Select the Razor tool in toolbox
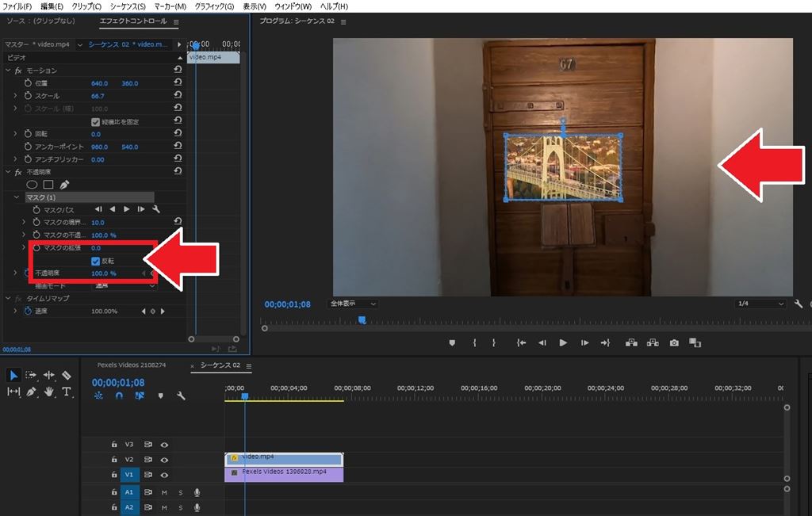812x516 pixels. click(x=67, y=375)
